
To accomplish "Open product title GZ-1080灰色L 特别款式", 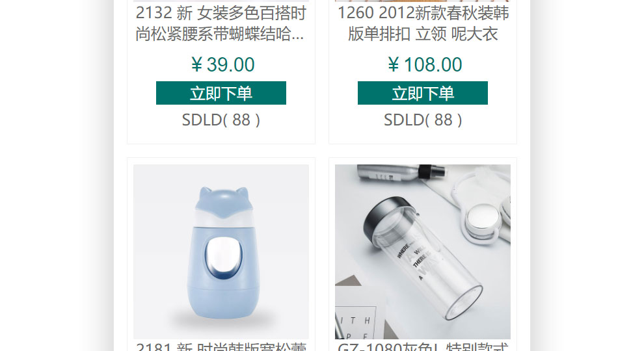I will (x=423, y=346).
